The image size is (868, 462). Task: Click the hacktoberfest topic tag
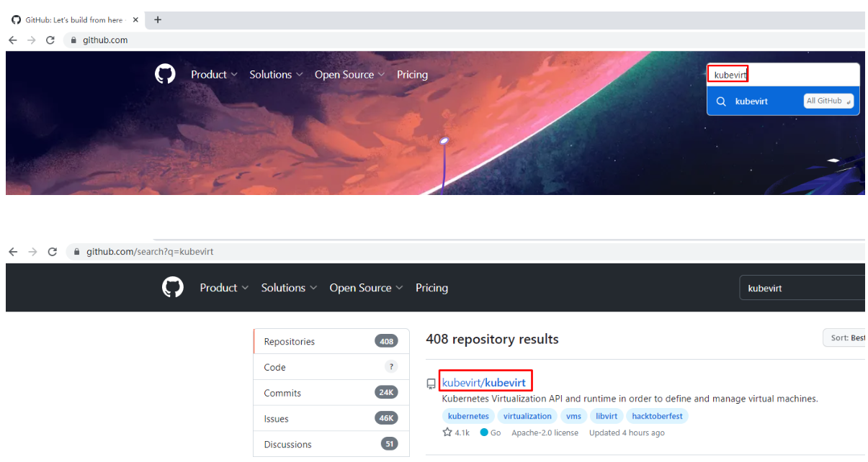point(657,416)
